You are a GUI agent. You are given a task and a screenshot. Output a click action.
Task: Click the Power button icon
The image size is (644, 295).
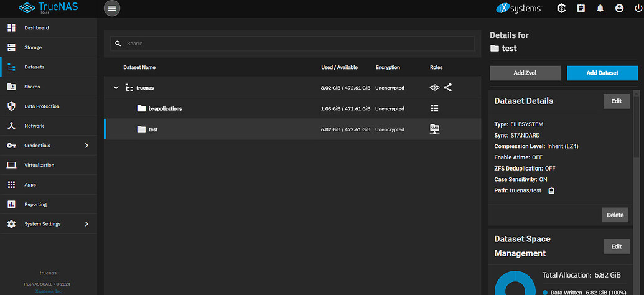coord(638,8)
